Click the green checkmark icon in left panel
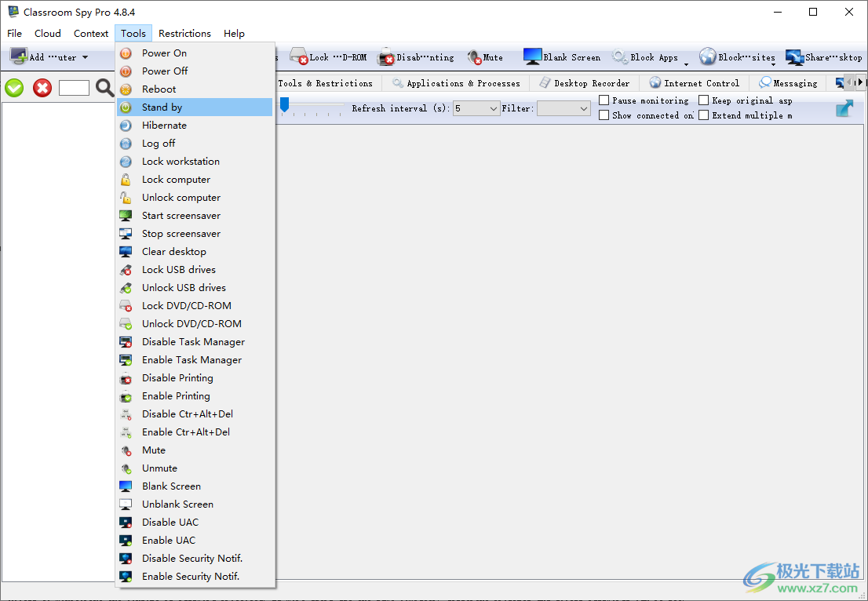The height and width of the screenshot is (601, 868). (14, 87)
